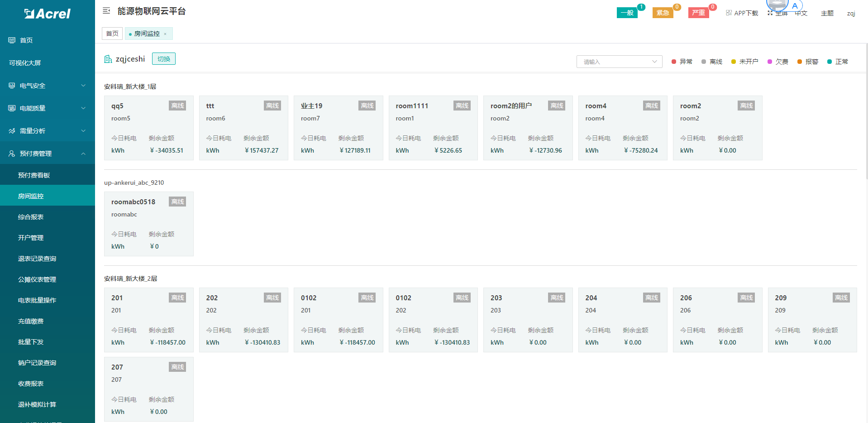868x423 pixels.
Task: Click the 预付费管理 user icon
Action: pyautogui.click(x=12, y=154)
